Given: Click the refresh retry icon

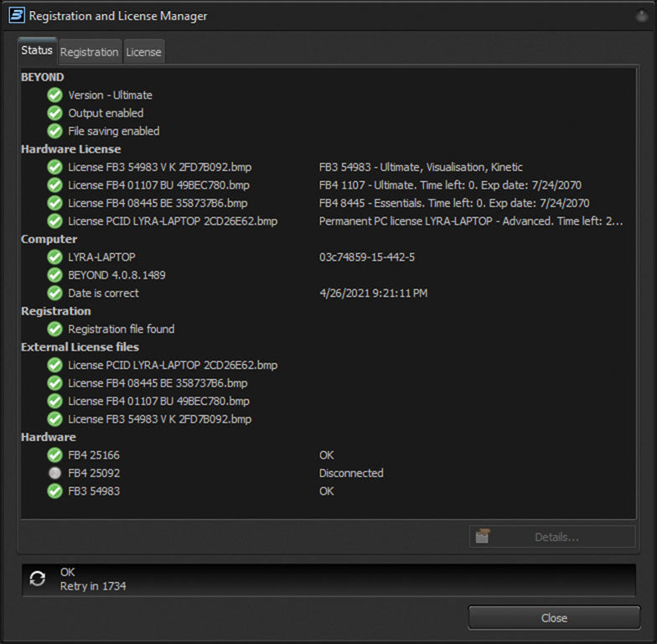Looking at the screenshot, I should click(x=37, y=579).
